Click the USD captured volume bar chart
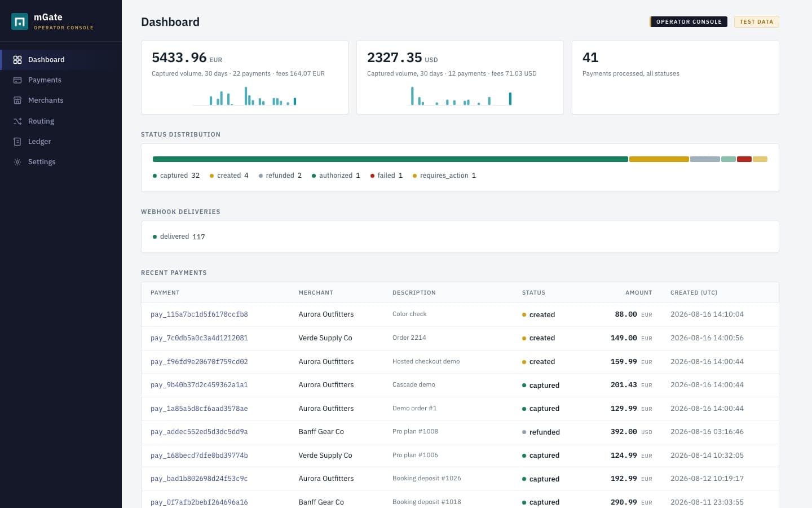 click(460, 96)
